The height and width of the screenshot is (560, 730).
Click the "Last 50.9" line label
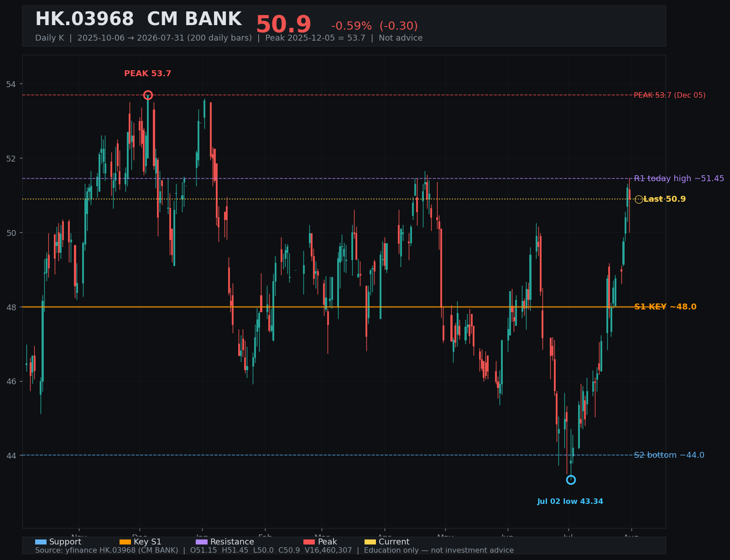665,199
